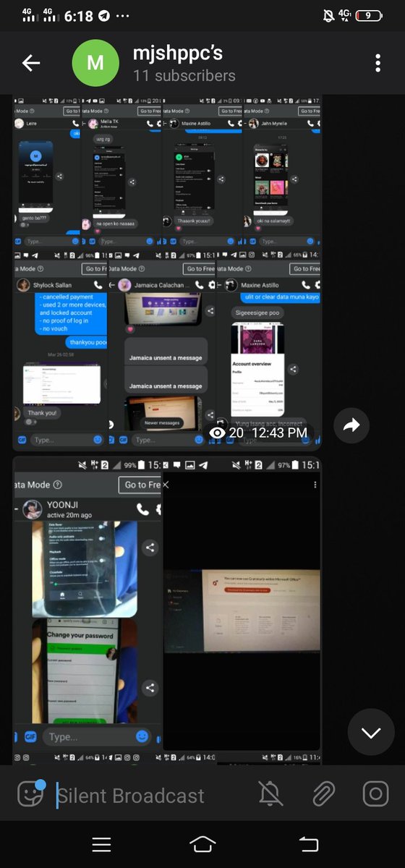Image resolution: width=405 pixels, height=868 pixels.
Task: Open the camera icon in the message bar
Action: (x=375, y=794)
